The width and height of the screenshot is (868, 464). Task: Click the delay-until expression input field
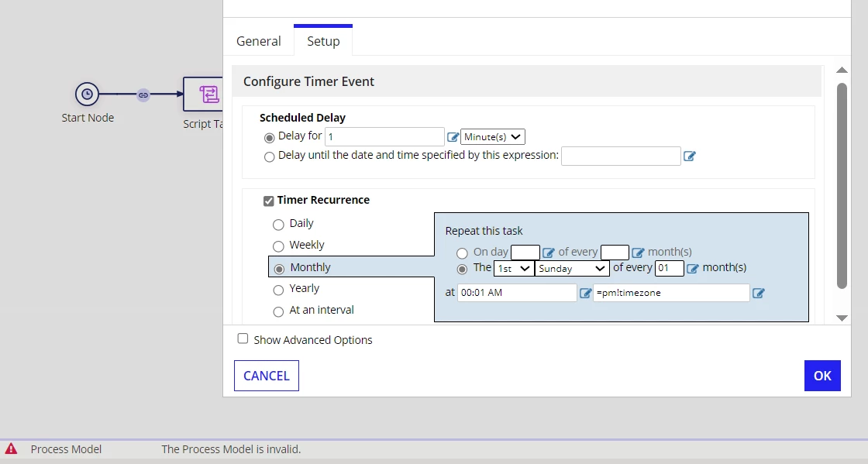pyautogui.click(x=621, y=156)
